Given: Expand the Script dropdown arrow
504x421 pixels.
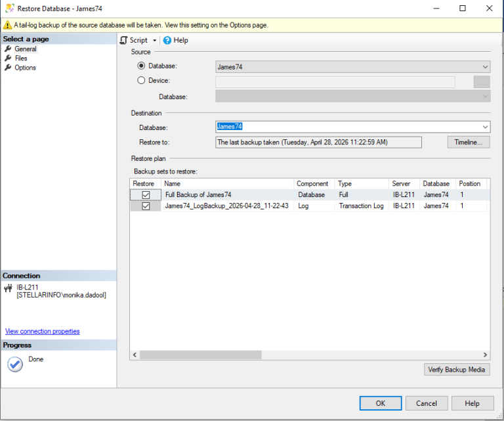Looking at the screenshot, I should [x=155, y=41].
